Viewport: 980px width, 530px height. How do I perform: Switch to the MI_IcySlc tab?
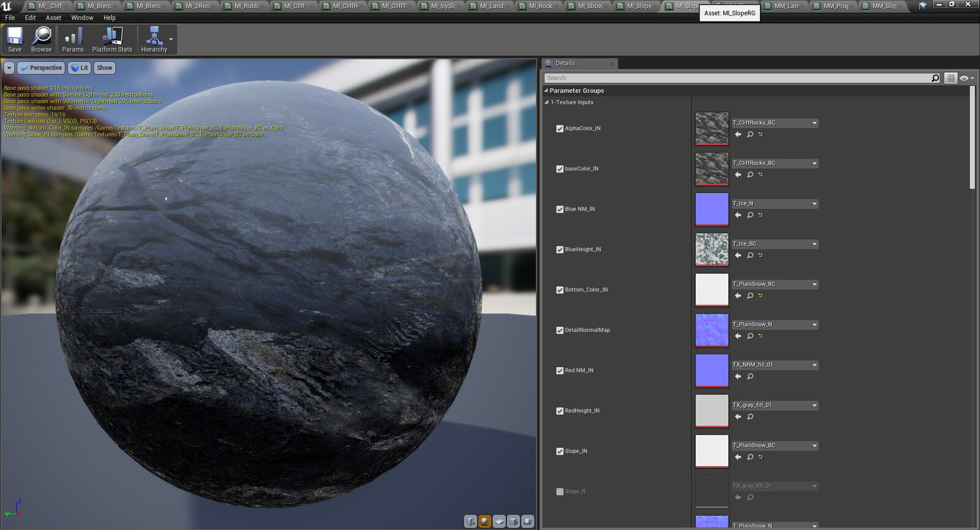coord(442,6)
